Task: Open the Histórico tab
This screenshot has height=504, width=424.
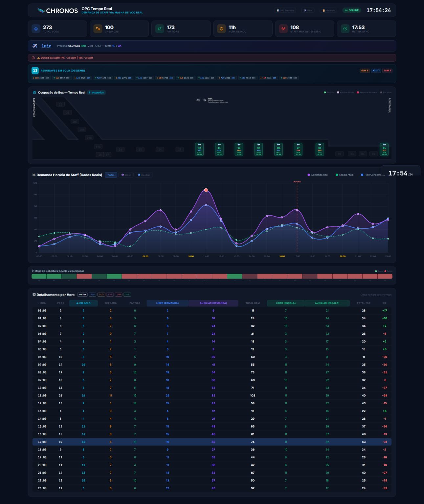Action: pyautogui.click(x=328, y=10)
